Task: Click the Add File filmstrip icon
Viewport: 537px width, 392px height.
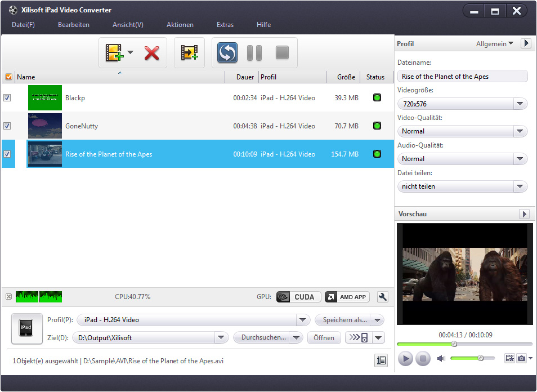Action: [x=114, y=53]
